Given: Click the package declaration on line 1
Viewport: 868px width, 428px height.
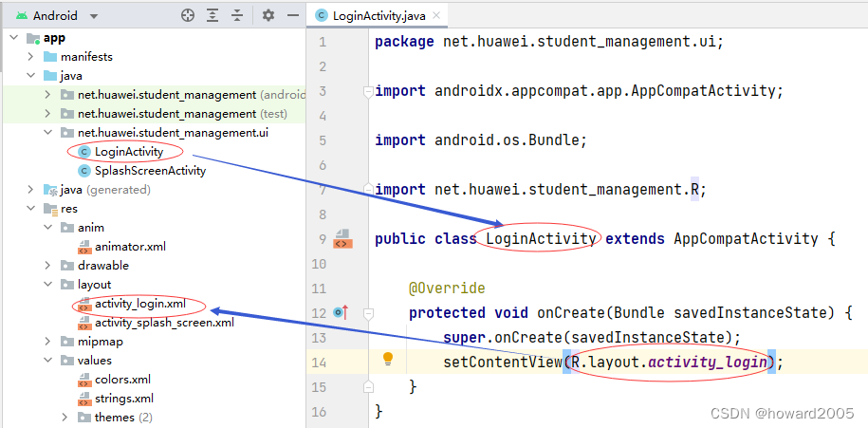Looking at the screenshot, I should click(549, 42).
